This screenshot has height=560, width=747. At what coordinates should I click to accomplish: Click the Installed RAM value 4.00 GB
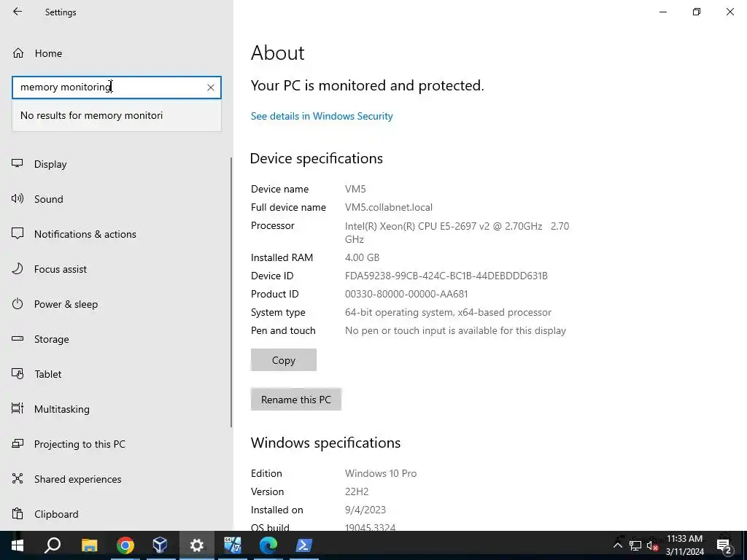coord(362,257)
